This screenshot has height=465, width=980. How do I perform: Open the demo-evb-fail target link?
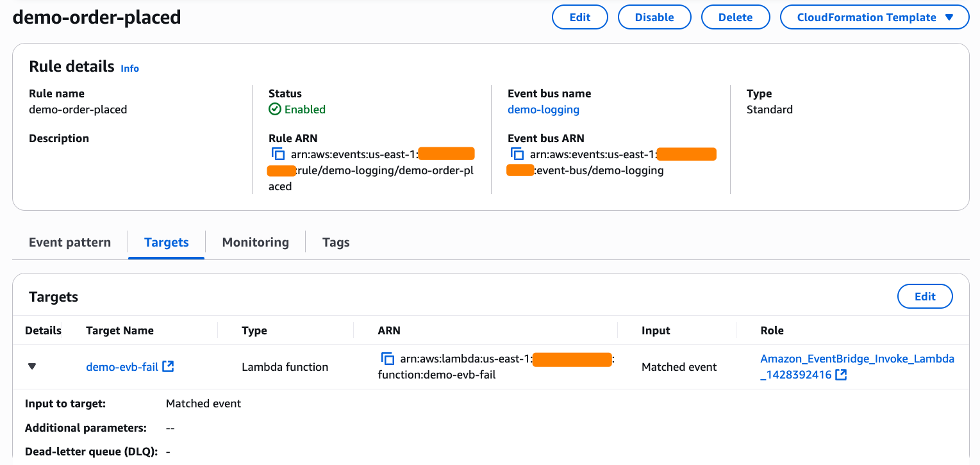(x=122, y=367)
